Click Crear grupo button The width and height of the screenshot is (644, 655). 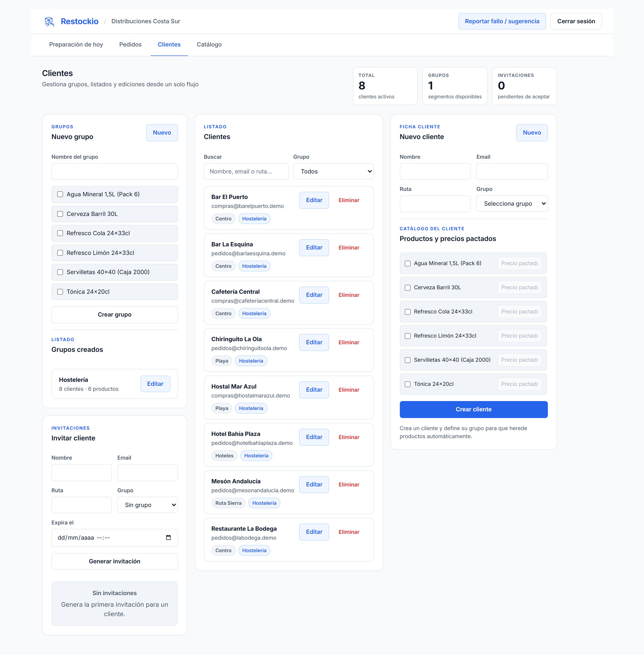click(x=114, y=315)
